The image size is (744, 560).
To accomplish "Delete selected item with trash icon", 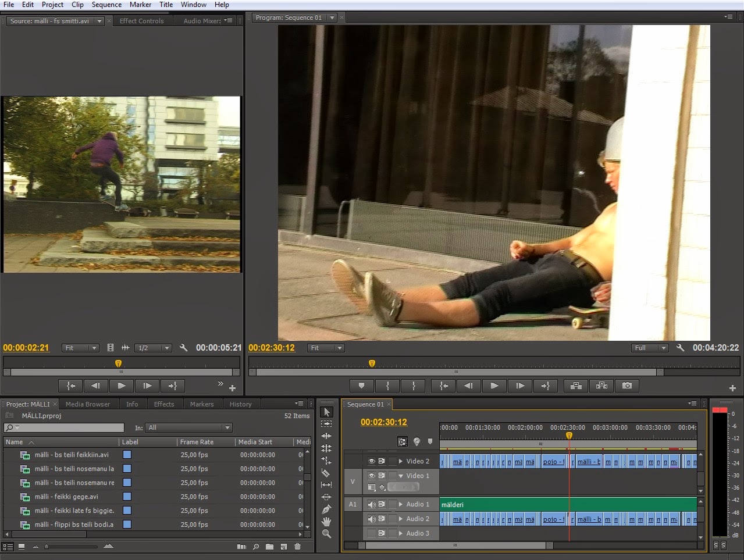I will pyautogui.click(x=297, y=547).
